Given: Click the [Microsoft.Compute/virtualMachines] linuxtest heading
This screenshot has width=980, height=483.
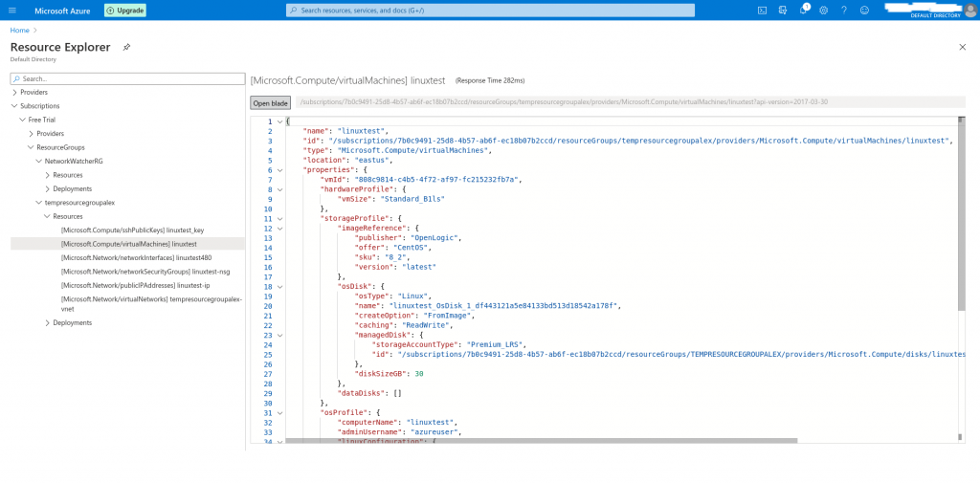Looking at the screenshot, I should tap(347, 80).
